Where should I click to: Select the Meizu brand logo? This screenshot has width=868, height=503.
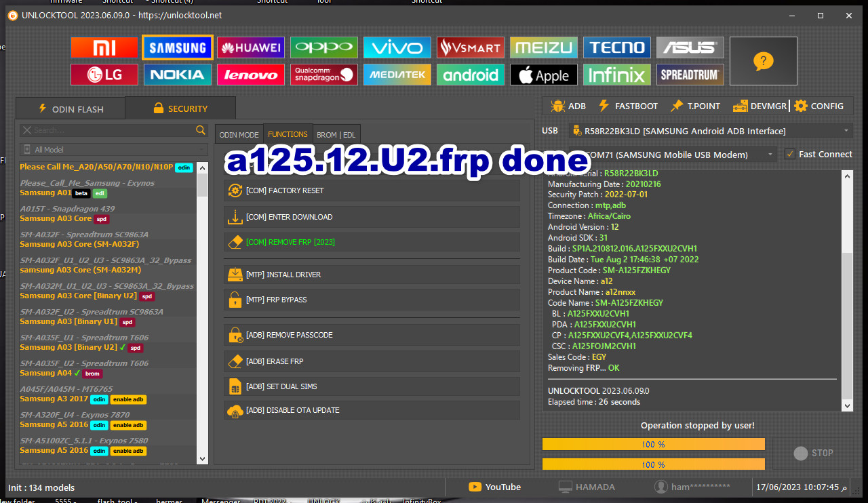click(544, 47)
